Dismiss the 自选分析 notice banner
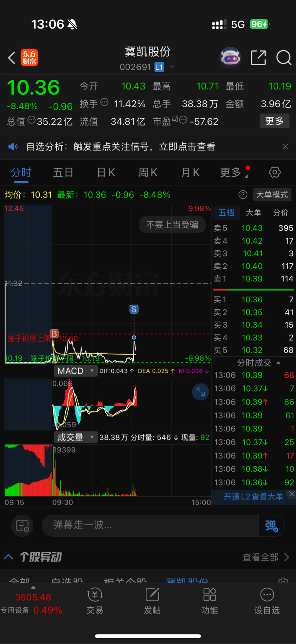 (x=285, y=147)
